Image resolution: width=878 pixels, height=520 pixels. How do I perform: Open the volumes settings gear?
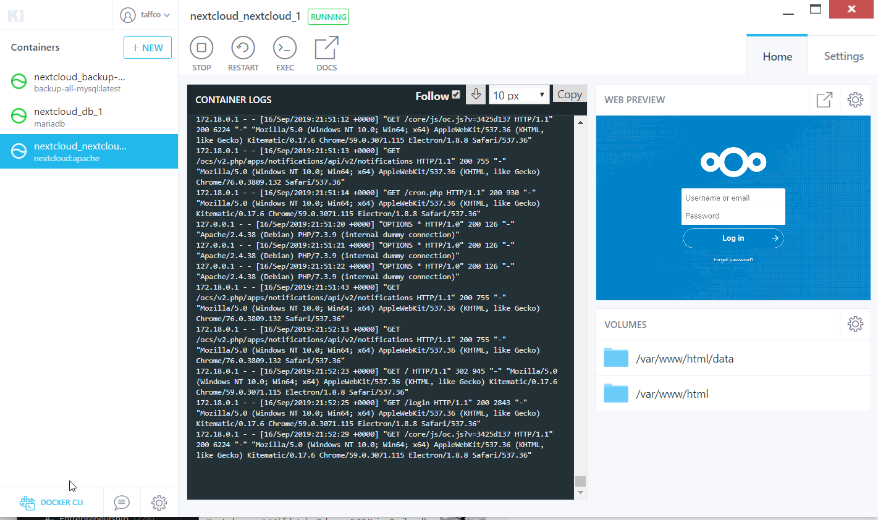pos(855,324)
